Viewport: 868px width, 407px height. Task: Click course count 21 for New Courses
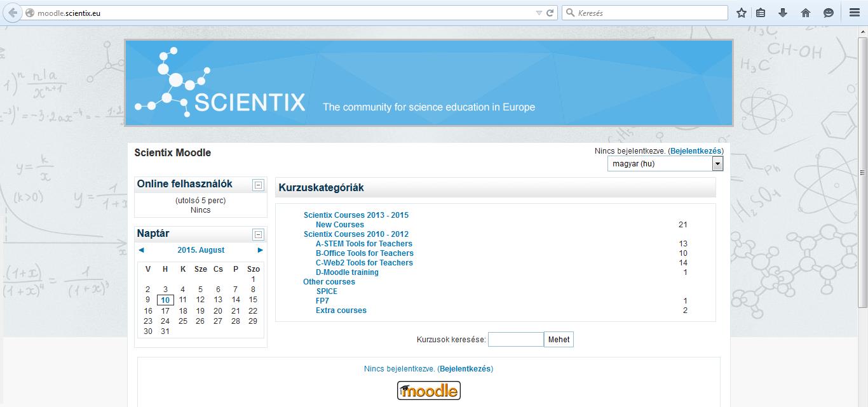click(683, 225)
